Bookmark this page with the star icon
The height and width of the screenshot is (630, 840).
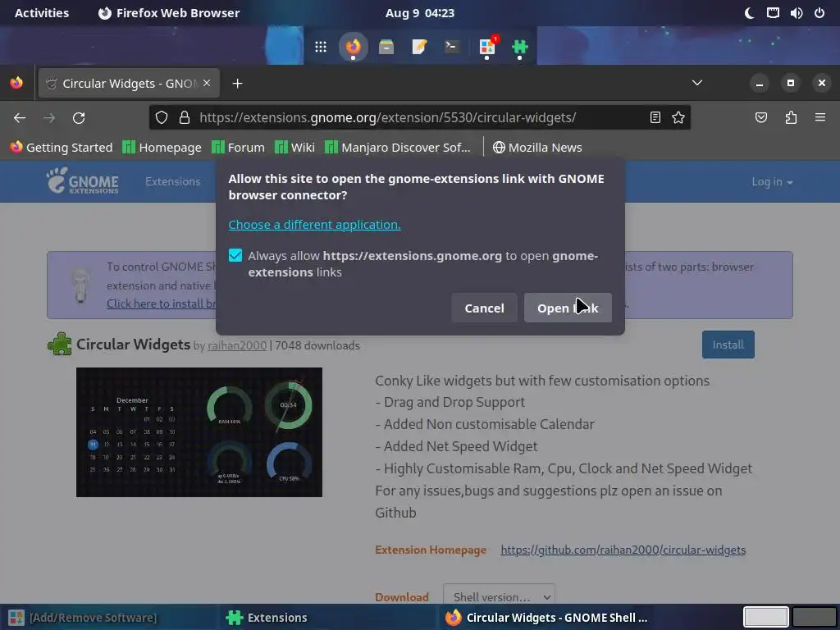(x=678, y=117)
